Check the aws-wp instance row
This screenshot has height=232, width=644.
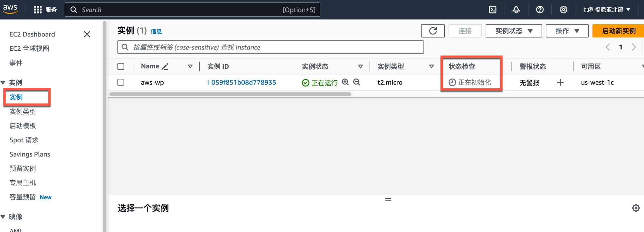tap(121, 83)
